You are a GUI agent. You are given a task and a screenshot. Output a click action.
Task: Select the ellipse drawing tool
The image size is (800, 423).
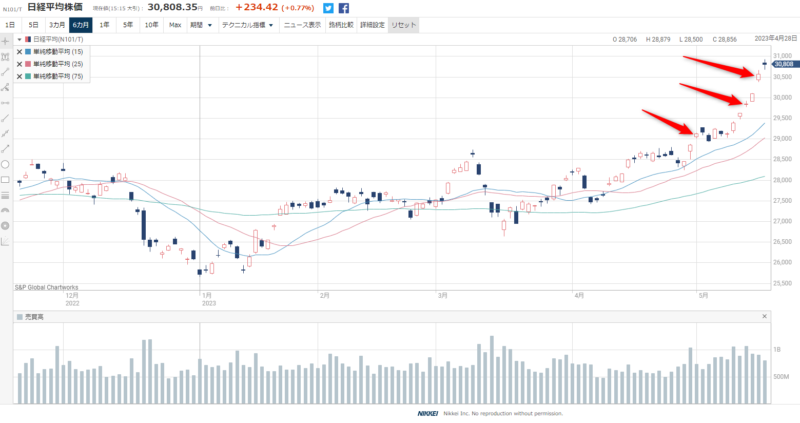coord(5,164)
